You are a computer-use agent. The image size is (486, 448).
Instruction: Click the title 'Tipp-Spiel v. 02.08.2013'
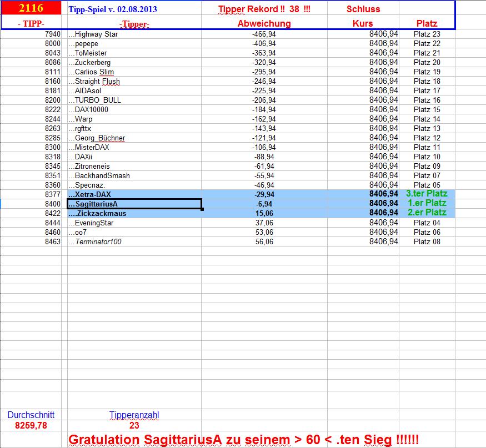[x=113, y=9]
